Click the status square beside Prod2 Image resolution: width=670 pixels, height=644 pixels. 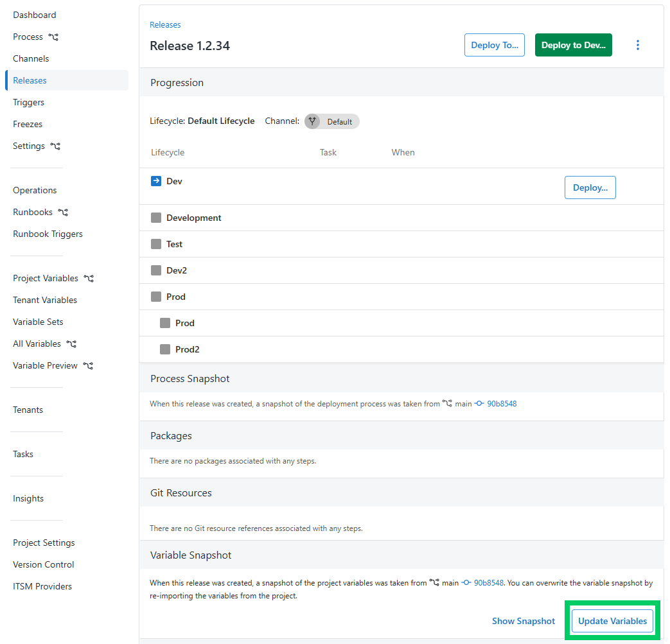[x=164, y=349]
